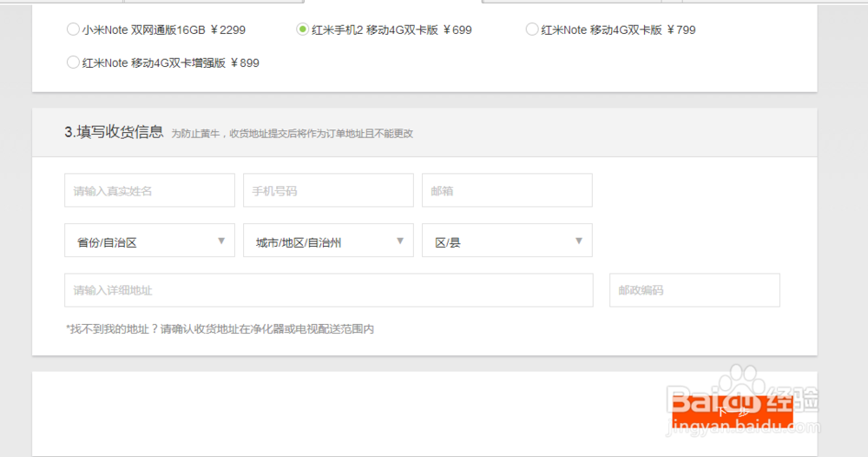
Task: Click the 找不到我的地址 help note
Action: [x=220, y=329]
